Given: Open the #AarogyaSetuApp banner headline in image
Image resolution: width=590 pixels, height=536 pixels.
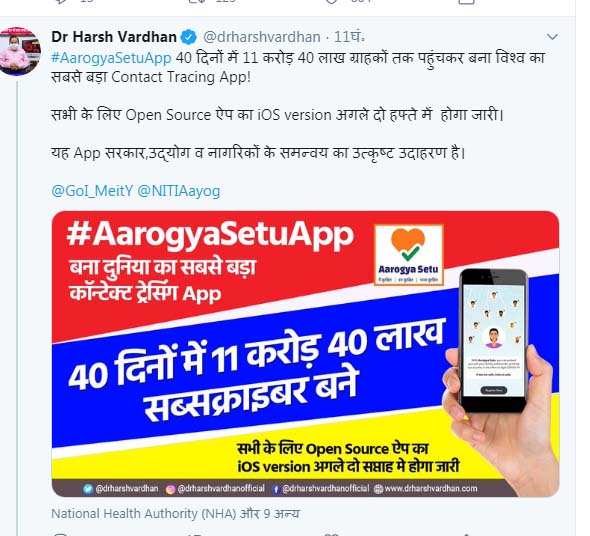Looking at the screenshot, I should (x=210, y=235).
